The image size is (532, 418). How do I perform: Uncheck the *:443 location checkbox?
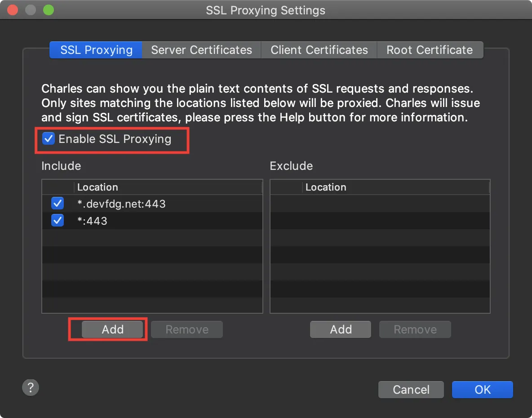pos(58,221)
